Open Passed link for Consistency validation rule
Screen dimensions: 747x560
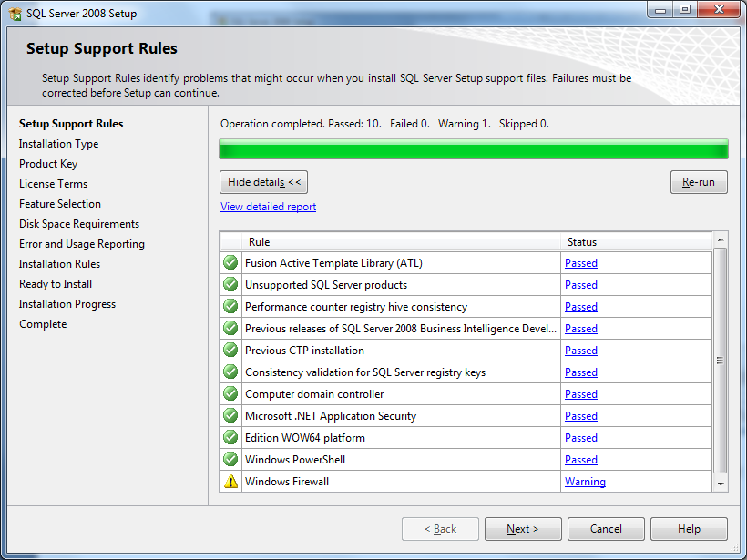pyautogui.click(x=580, y=372)
